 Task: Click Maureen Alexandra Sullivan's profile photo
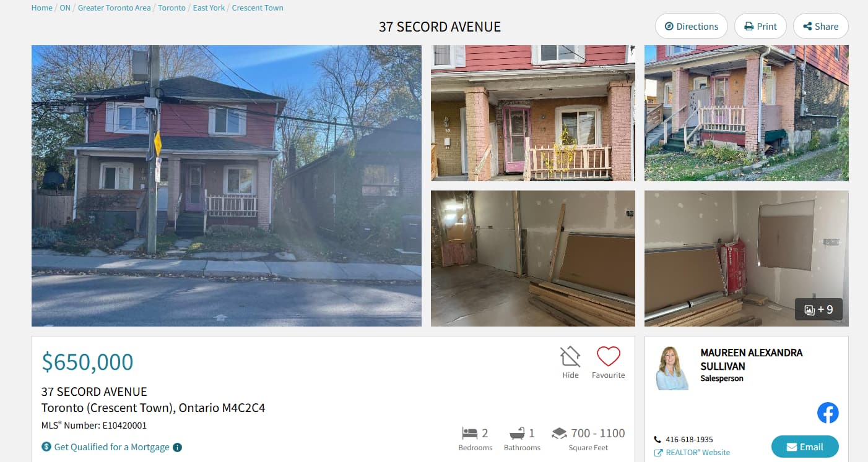[672, 368]
